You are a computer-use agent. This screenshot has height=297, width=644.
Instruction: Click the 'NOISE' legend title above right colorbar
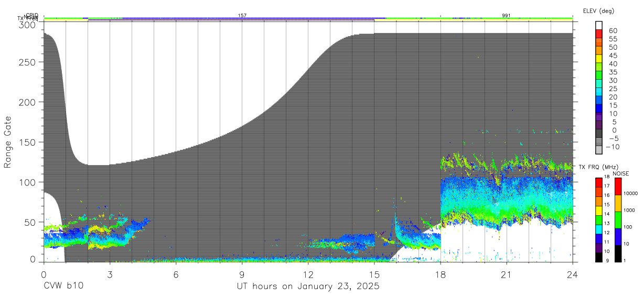pos(620,173)
